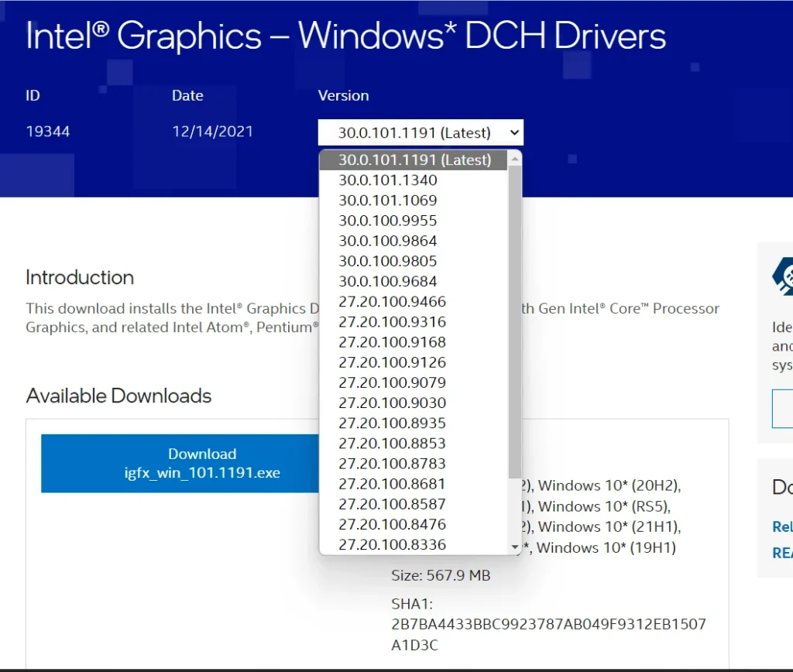Image resolution: width=793 pixels, height=672 pixels.
Task: Select version 30.0.101.1069
Action: 414,201
